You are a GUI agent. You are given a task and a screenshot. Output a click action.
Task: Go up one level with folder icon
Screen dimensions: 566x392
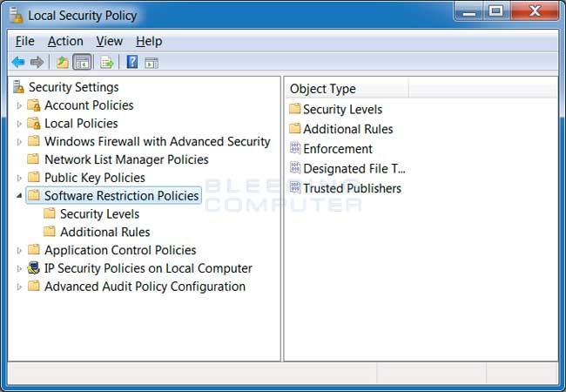[x=62, y=63]
